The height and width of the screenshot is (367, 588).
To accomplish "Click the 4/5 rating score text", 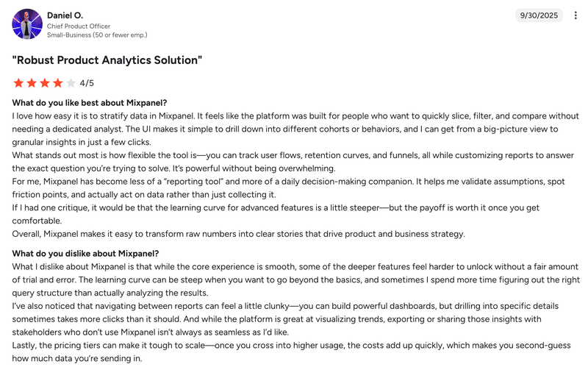I will click(x=87, y=83).
